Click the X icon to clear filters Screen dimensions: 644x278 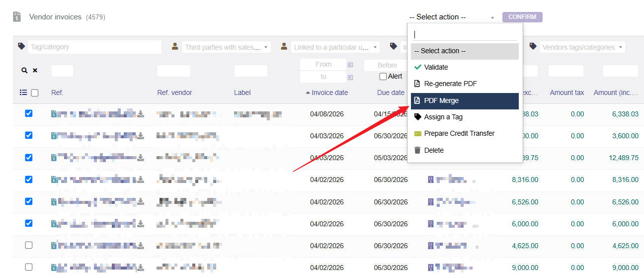coord(35,71)
